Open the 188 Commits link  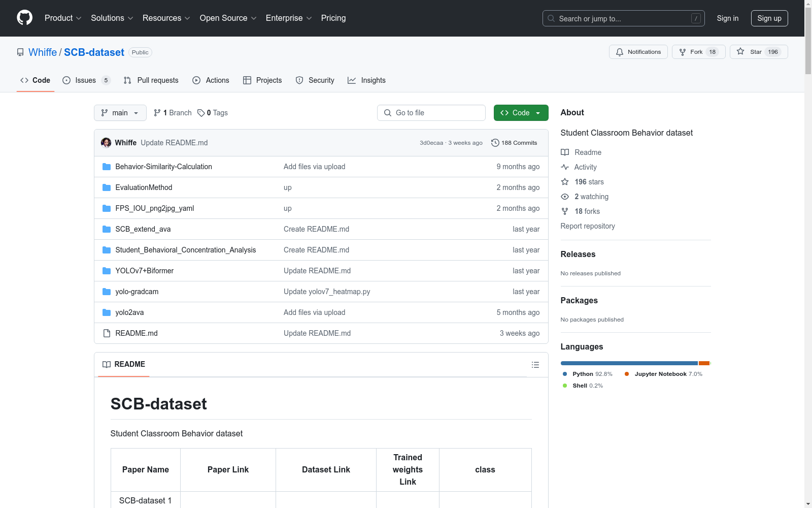tap(514, 143)
